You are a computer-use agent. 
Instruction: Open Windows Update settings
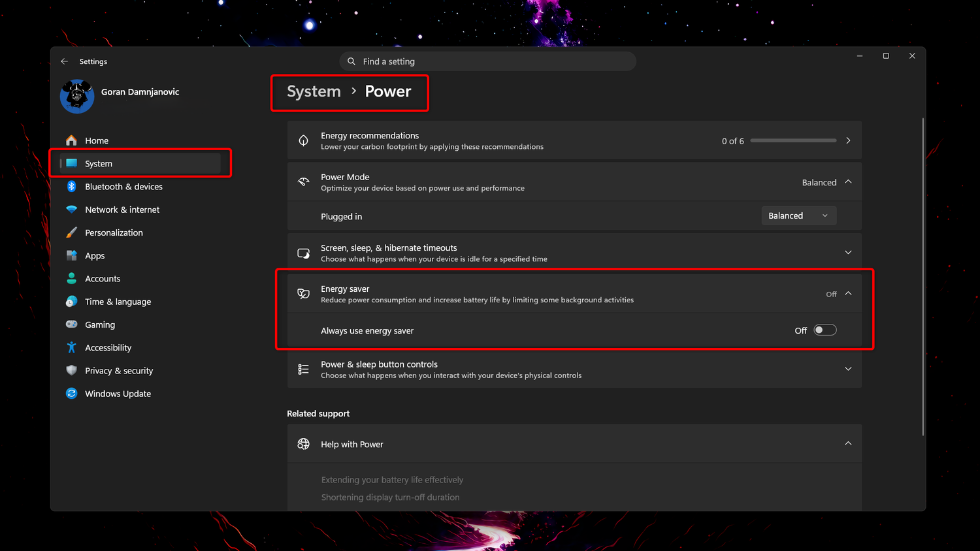140,394
